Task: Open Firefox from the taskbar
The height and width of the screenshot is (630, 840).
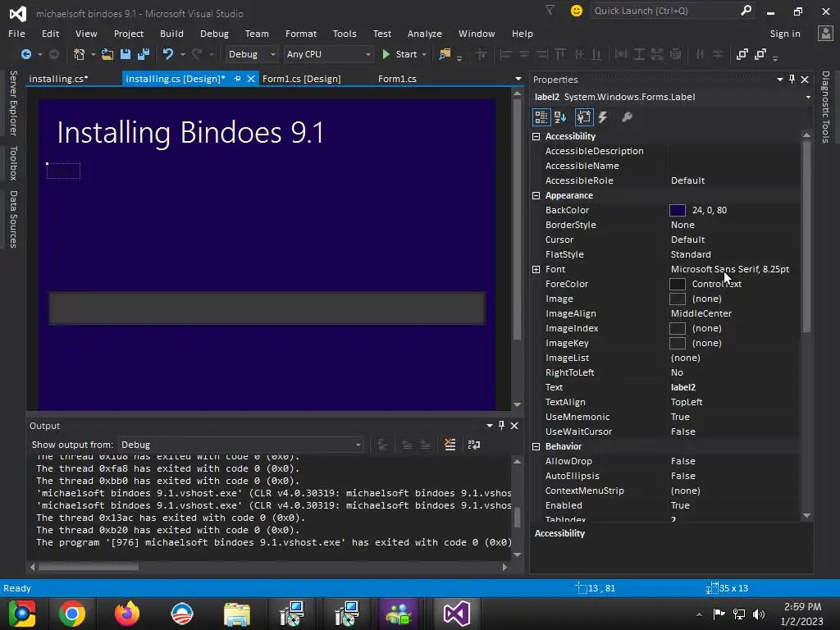Action: [x=127, y=614]
